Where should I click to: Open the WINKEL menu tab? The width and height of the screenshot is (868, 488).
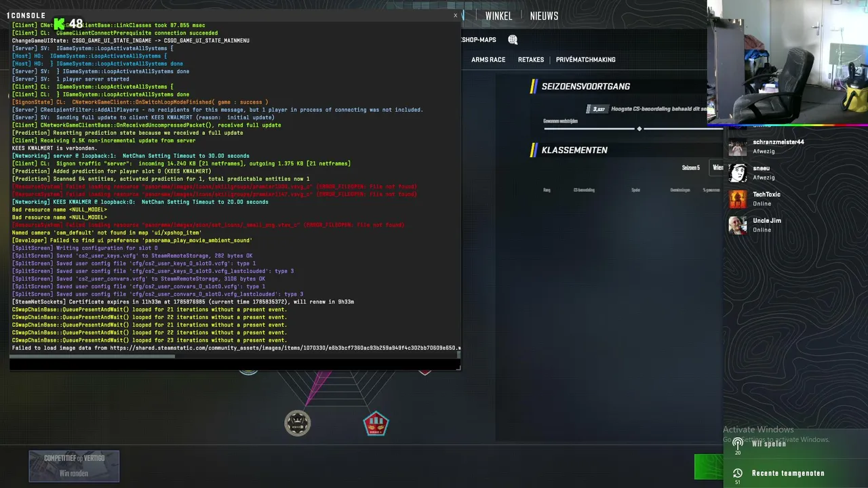(x=498, y=16)
